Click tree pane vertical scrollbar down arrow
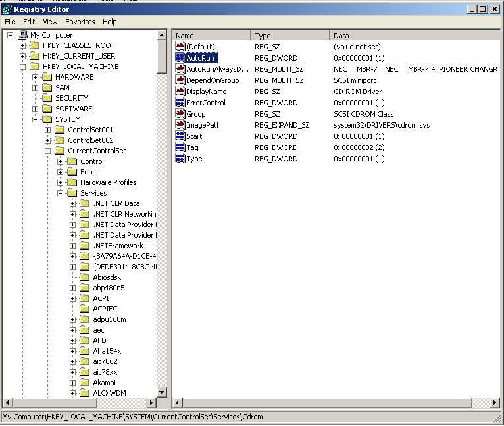The width and height of the screenshot is (504, 426). point(162,392)
